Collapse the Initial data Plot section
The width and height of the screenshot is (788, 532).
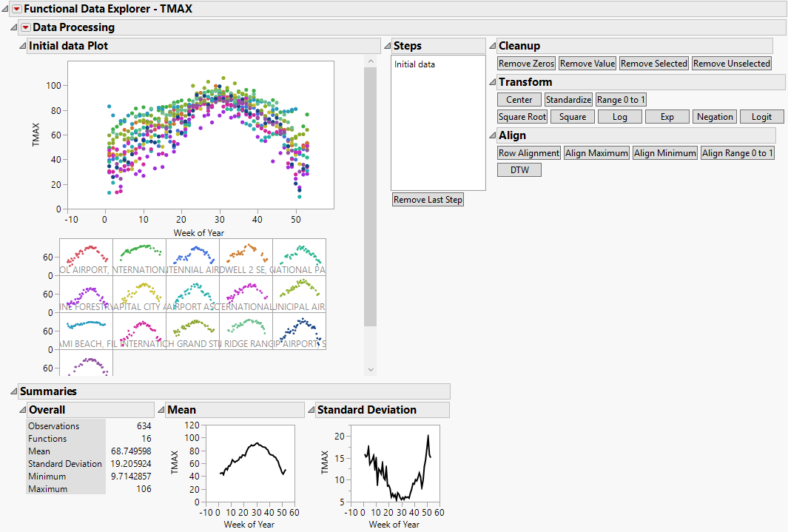tap(22, 46)
